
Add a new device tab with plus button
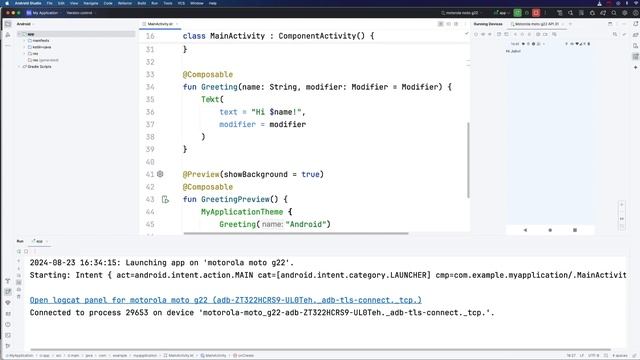(570, 24)
